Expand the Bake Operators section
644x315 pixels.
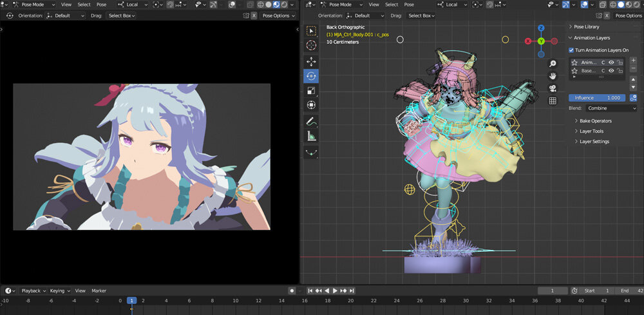click(x=595, y=120)
